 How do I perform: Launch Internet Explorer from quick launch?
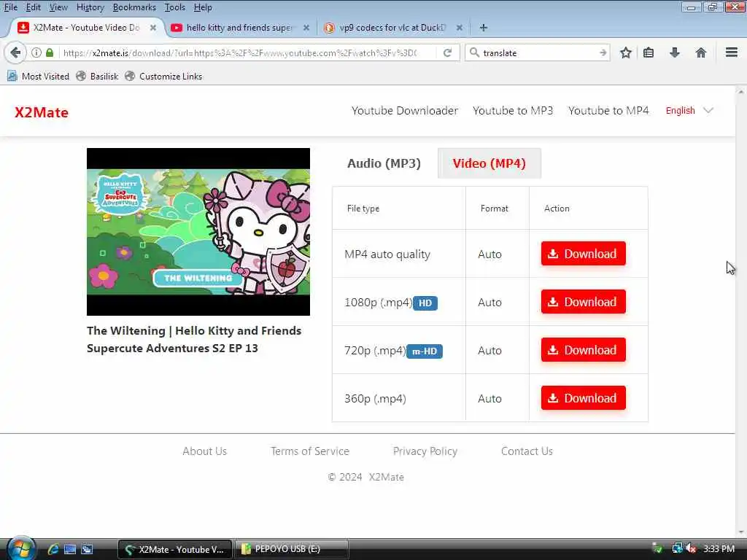click(x=53, y=549)
